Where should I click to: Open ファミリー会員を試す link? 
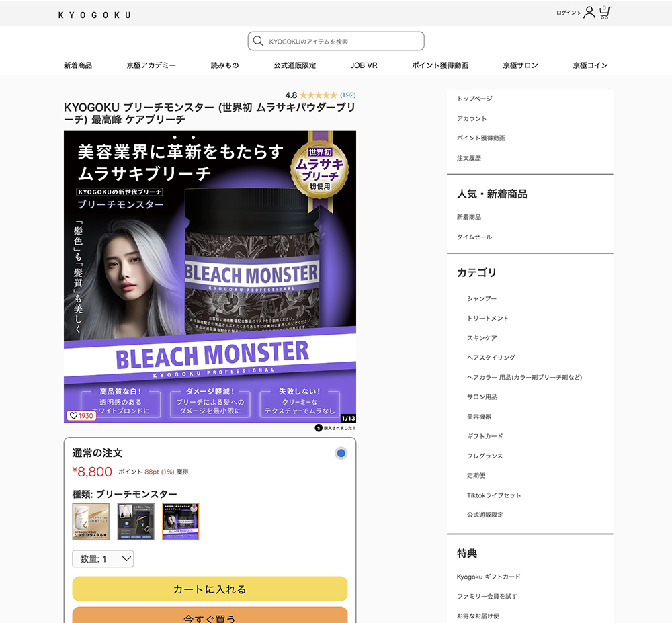[487, 596]
